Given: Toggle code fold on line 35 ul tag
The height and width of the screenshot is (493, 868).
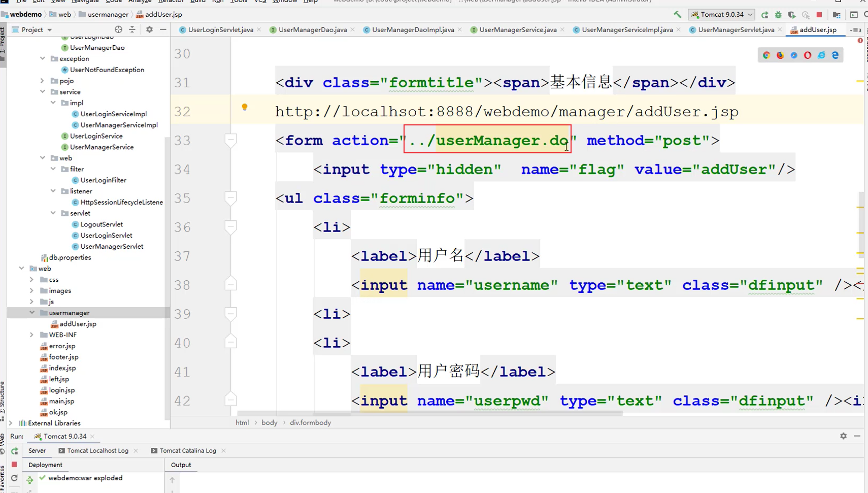Looking at the screenshot, I should [x=230, y=198].
